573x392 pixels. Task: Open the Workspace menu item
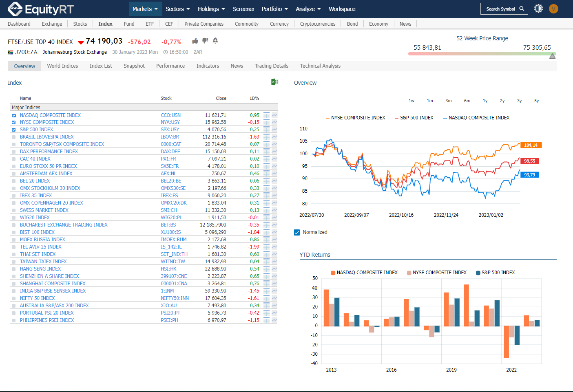[x=342, y=9]
